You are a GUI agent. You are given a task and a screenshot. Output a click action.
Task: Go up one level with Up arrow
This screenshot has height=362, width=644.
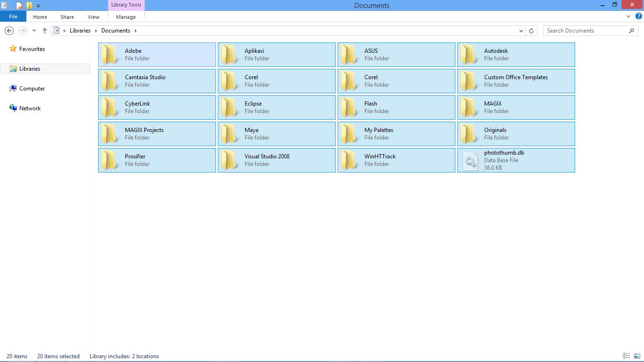(45, 31)
